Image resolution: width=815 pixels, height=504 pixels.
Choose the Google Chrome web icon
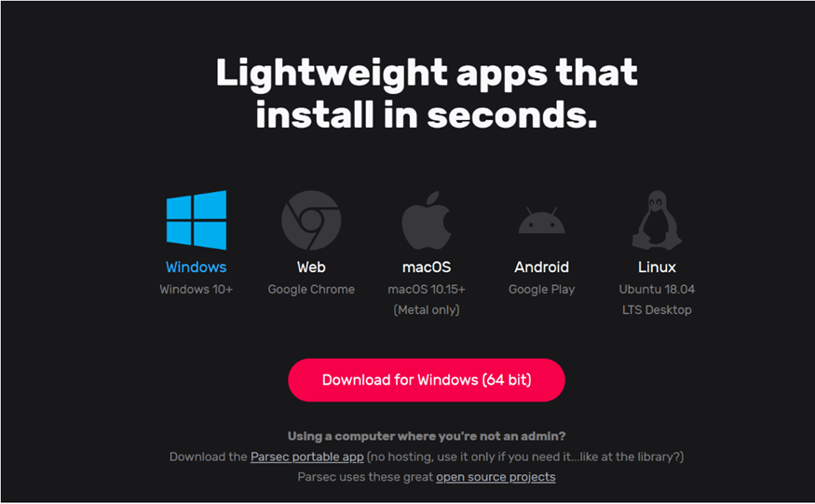point(311,220)
